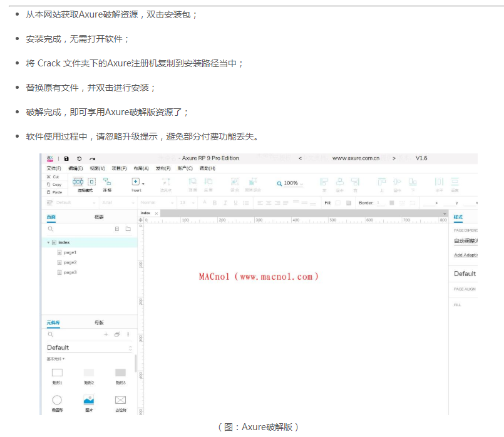Screen dimensions: 504x437
Task: Click the Group toolbar icon
Action: pyautogui.click(x=235, y=182)
